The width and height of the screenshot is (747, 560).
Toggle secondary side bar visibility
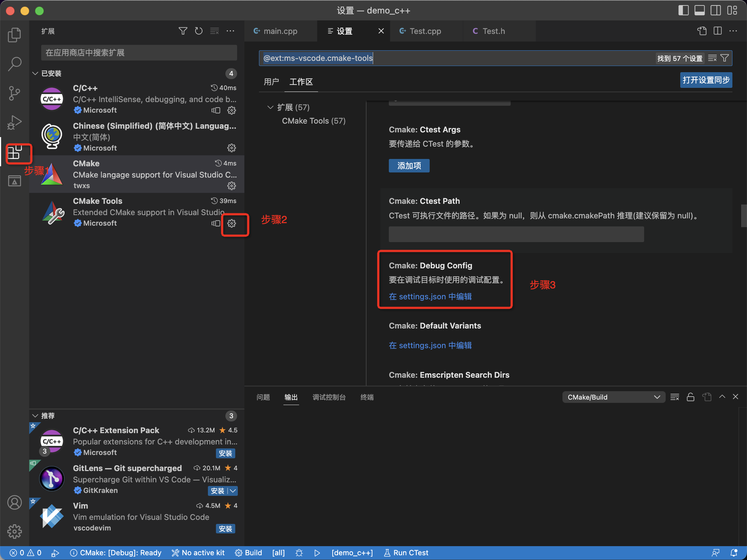click(x=716, y=11)
